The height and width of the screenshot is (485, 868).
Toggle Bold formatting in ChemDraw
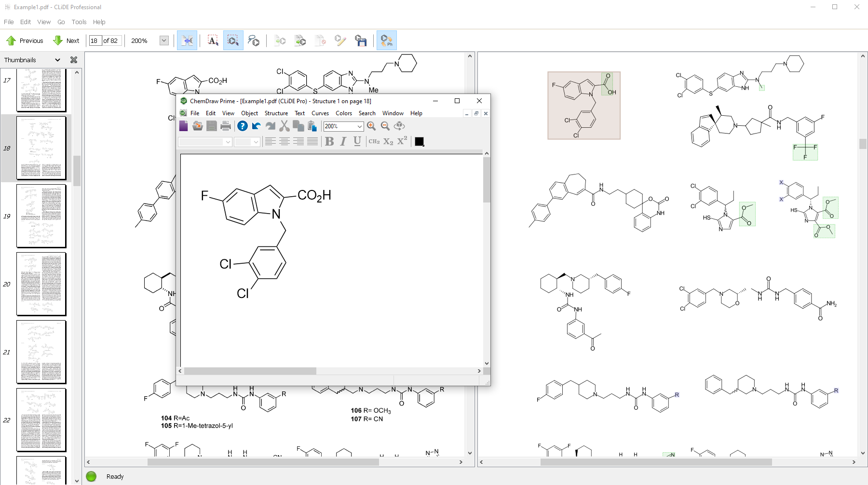pos(329,141)
